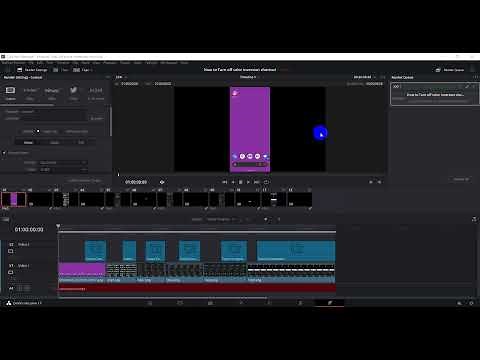The image size is (480, 360).
Task: Click the timeline zoom icon at far right
Action: (x=474, y=219)
